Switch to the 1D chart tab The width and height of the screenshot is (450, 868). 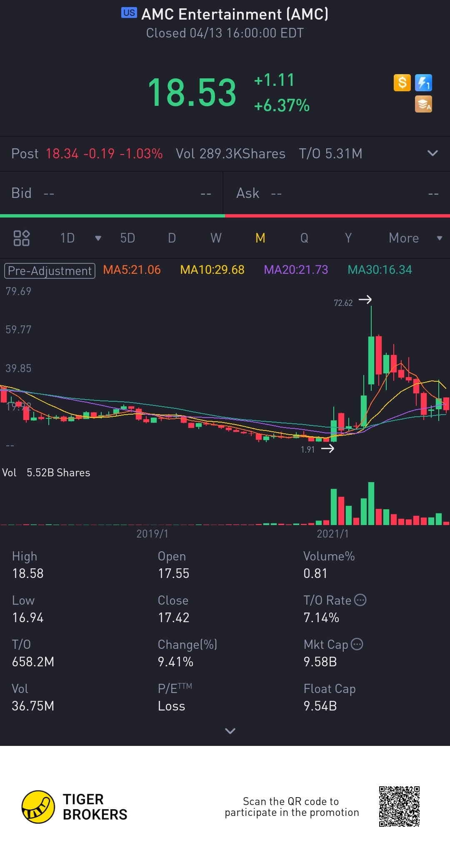coord(67,238)
